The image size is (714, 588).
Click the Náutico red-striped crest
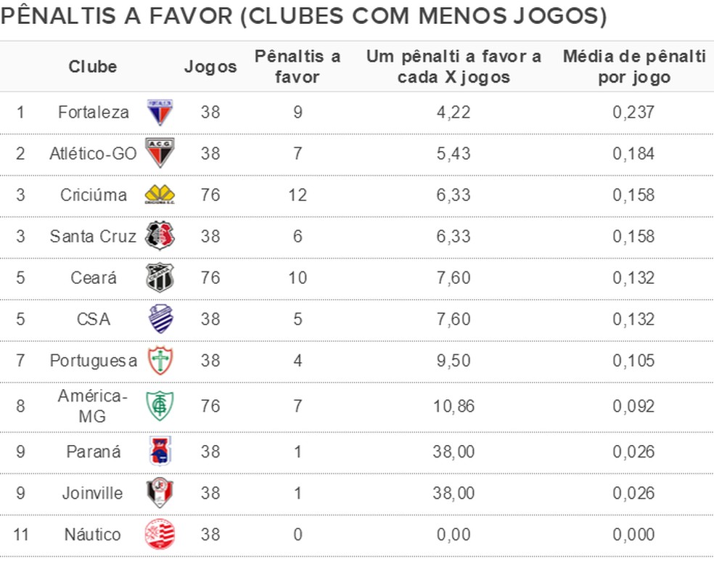tap(160, 534)
